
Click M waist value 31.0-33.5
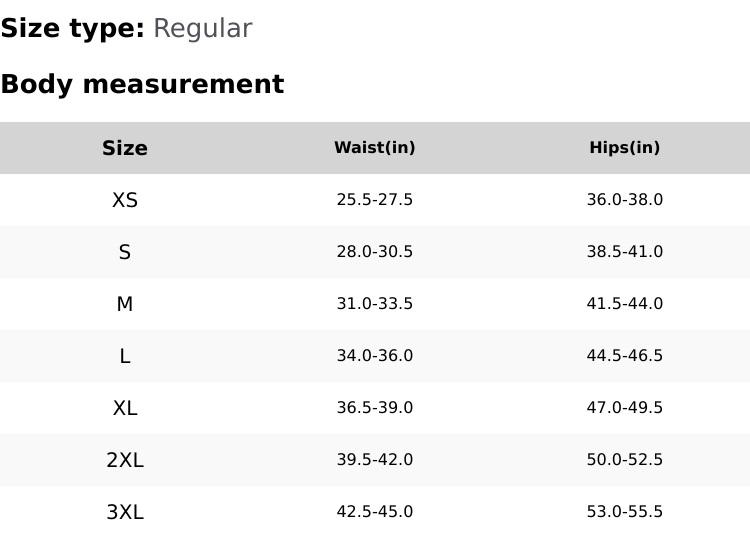[x=375, y=304]
